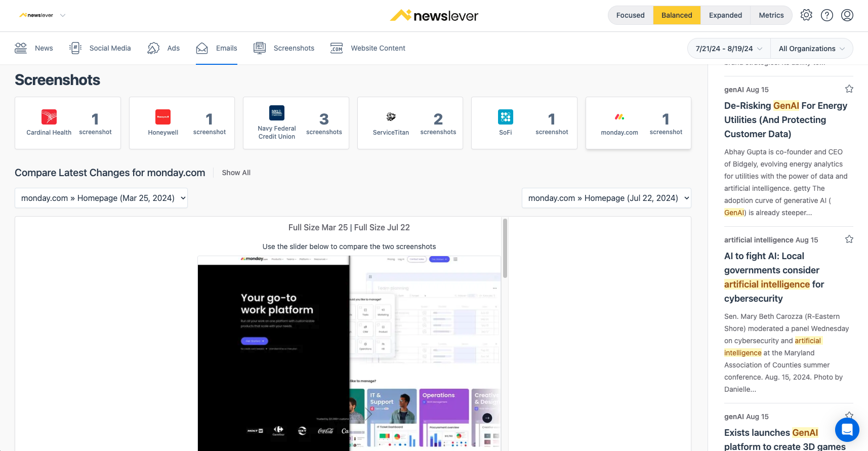Click the Emails envelope icon
Viewport: 868px width, 451px height.
pos(202,48)
